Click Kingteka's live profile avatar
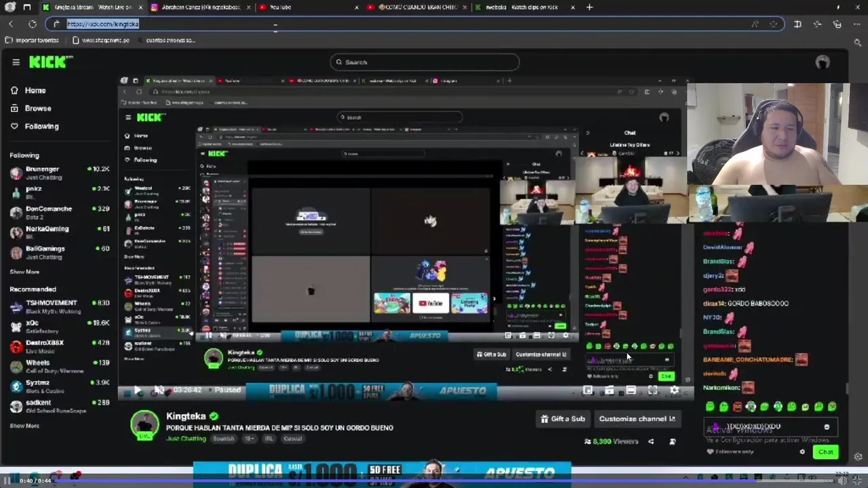This screenshot has height=488, width=868. pos(144,426)
